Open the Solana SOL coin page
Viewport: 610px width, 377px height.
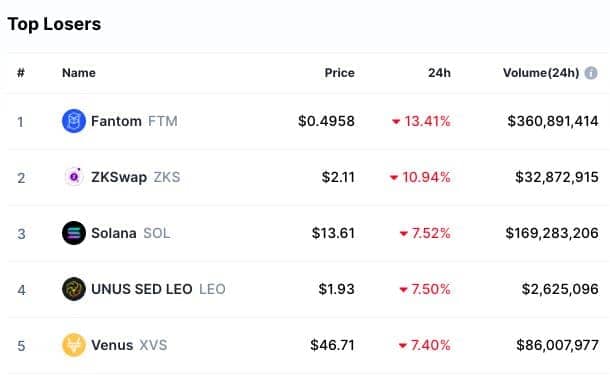click(x=131, y=233)
